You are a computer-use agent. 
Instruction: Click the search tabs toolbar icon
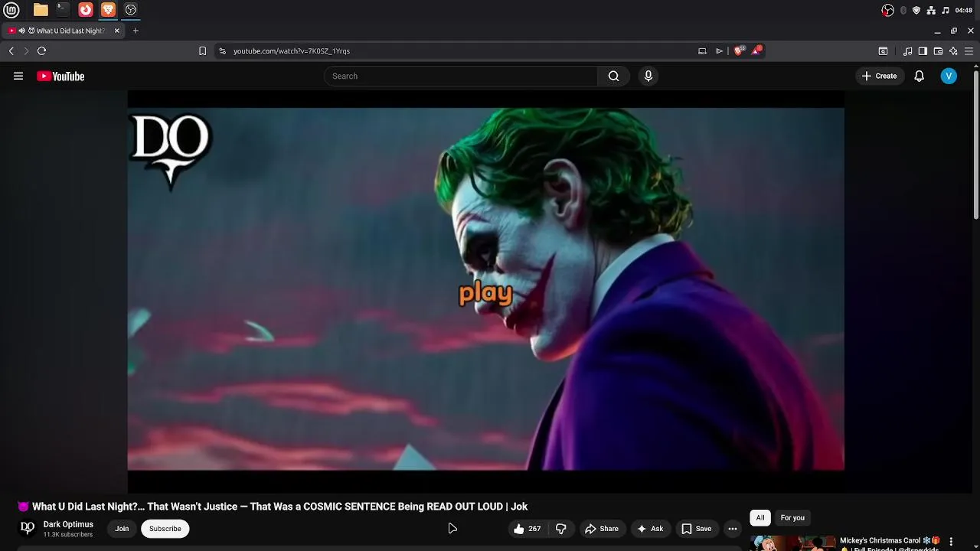(x=883, y=51)
